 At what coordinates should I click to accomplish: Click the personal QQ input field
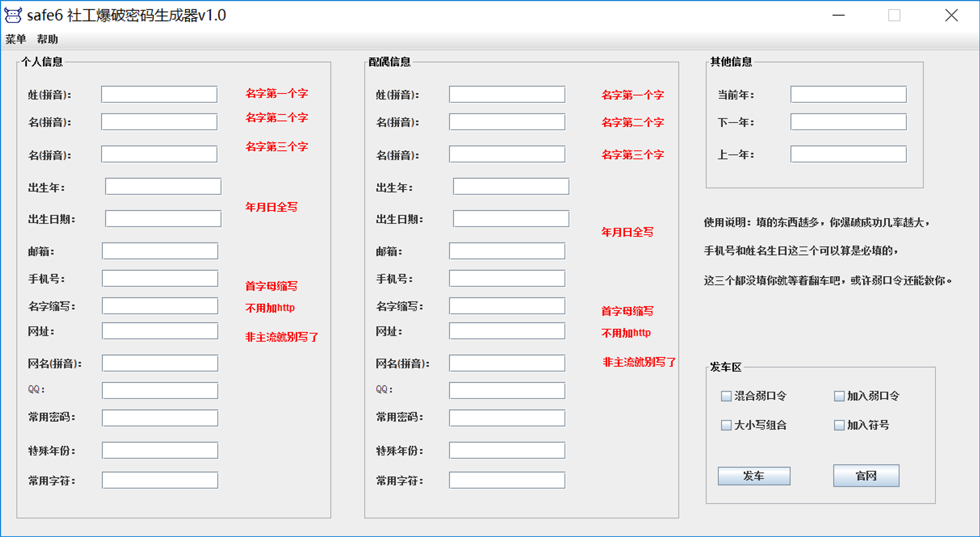coord(160,391)
